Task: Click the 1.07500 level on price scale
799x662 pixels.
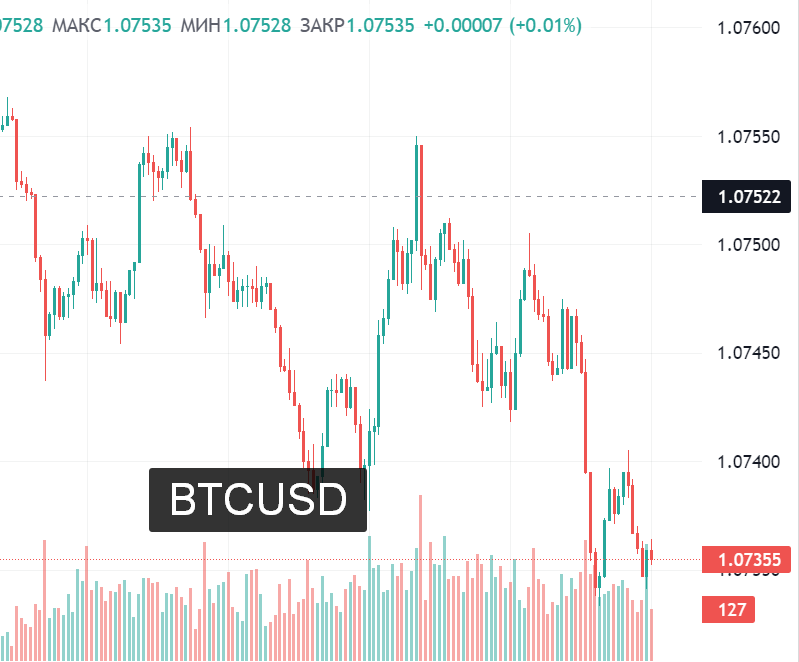Action: [748, 245]
